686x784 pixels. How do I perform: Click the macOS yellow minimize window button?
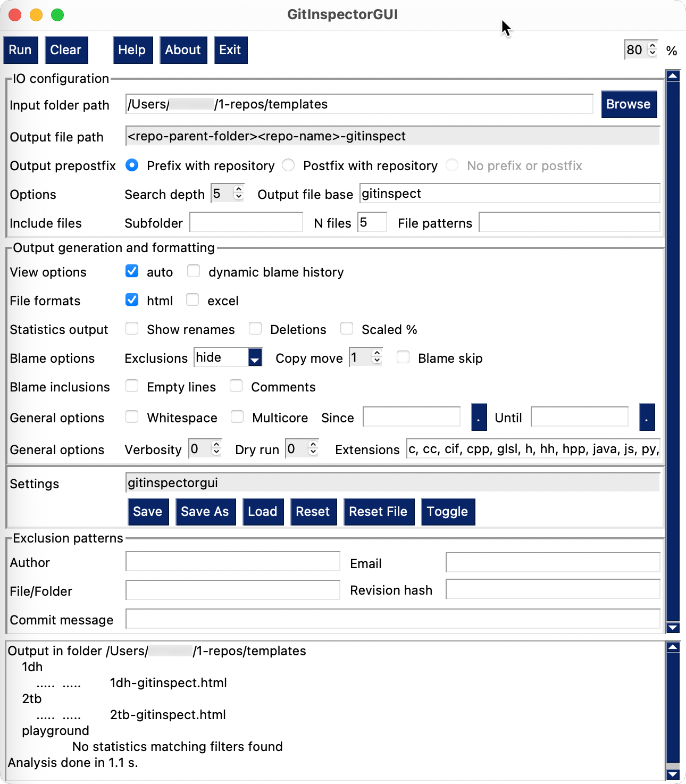point(36,15)
